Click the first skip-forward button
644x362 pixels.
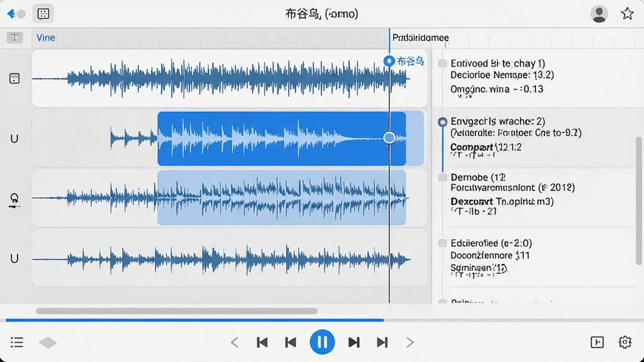353,343
